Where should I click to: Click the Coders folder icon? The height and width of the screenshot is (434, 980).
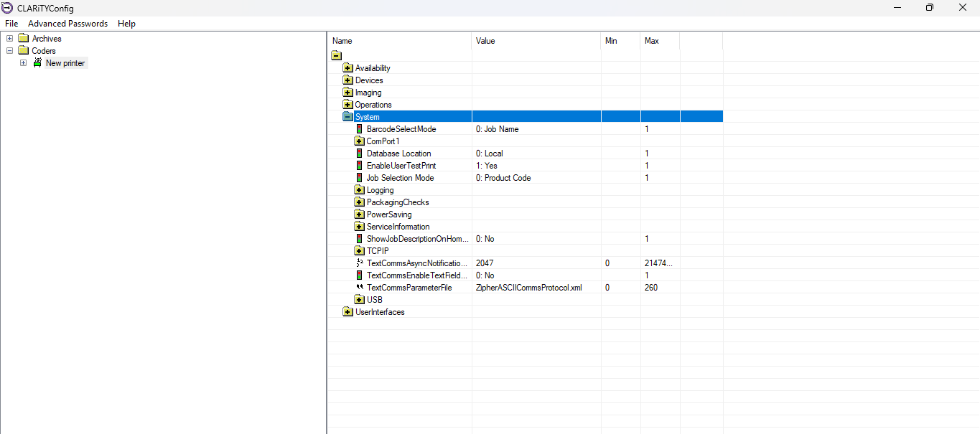click(x=23, y=51)
